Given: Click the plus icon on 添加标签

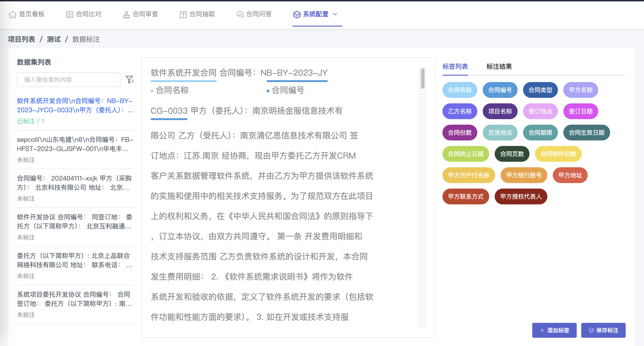Looking at the screenshot, I should 542,330.
